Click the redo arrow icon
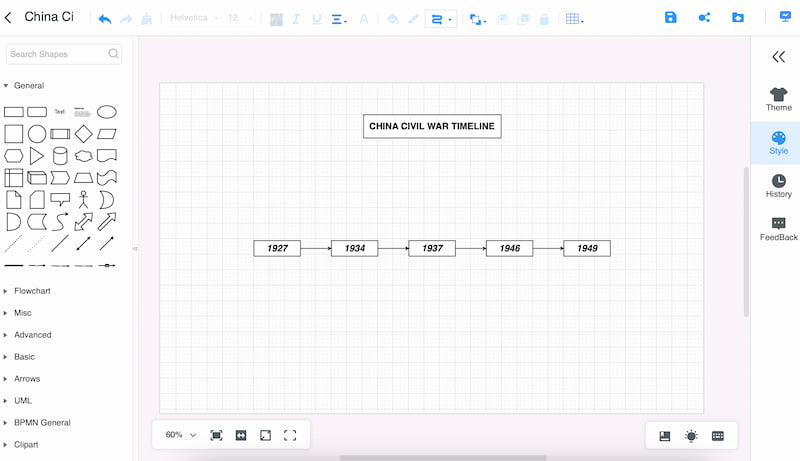 [x=126, y=19]
